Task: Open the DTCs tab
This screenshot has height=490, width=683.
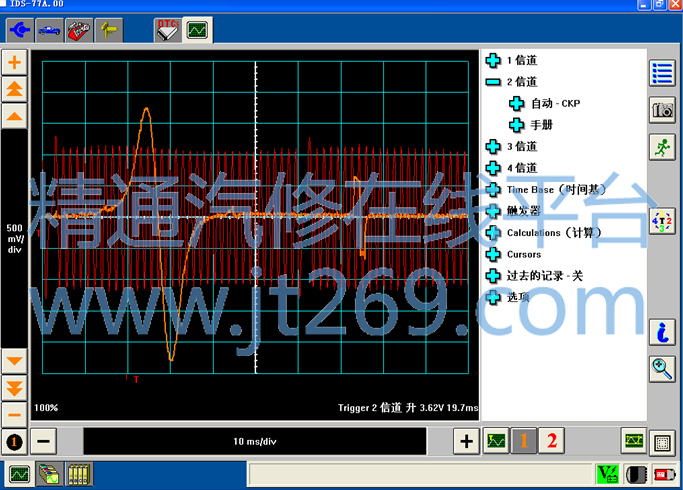Action: click(x=168, y=30)
